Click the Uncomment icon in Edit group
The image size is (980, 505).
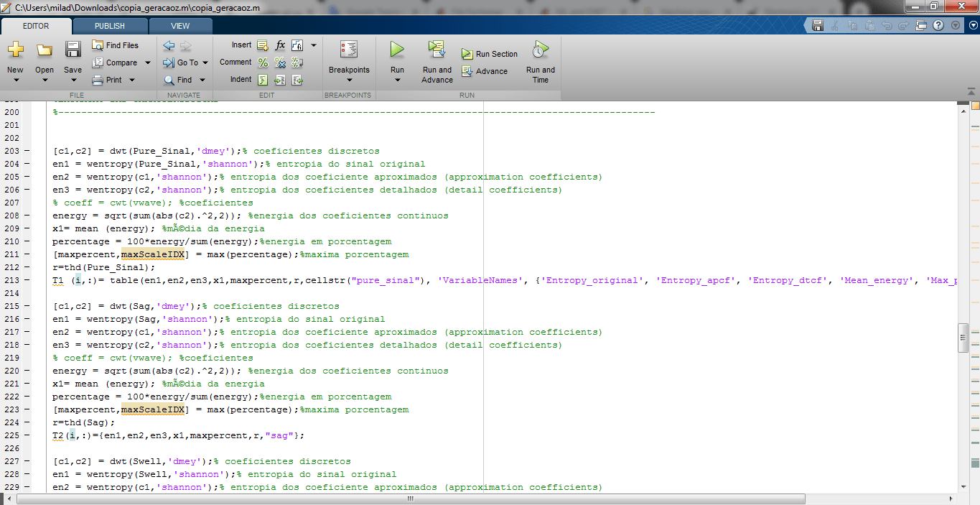(x=280, y=62)
